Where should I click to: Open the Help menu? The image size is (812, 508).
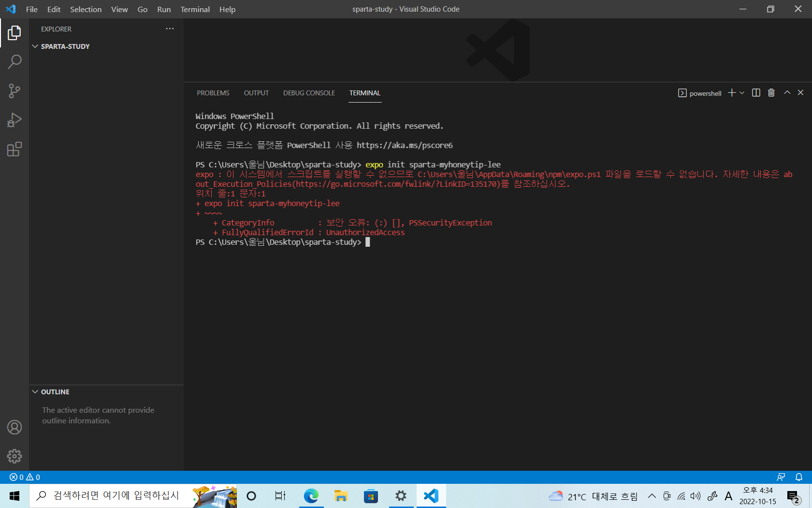(227, 9)
